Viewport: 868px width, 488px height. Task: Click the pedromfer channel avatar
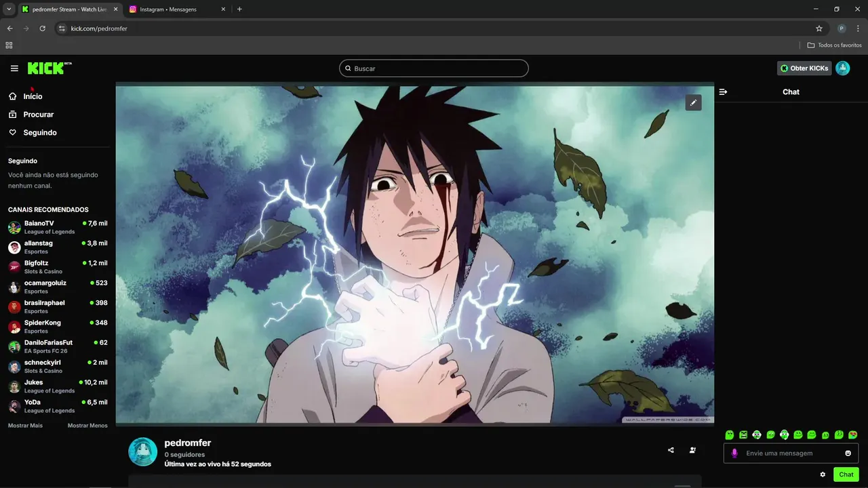click(x=143, y=451)
